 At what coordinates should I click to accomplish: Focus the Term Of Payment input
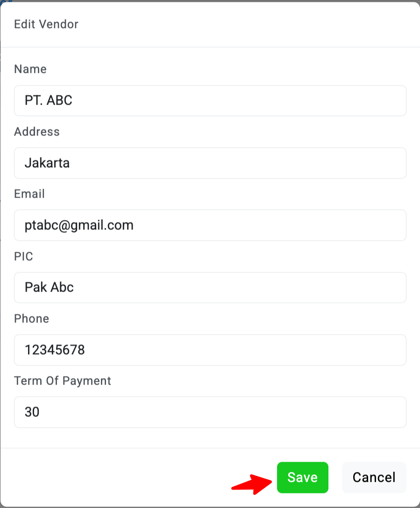click(x=210, y=412)
